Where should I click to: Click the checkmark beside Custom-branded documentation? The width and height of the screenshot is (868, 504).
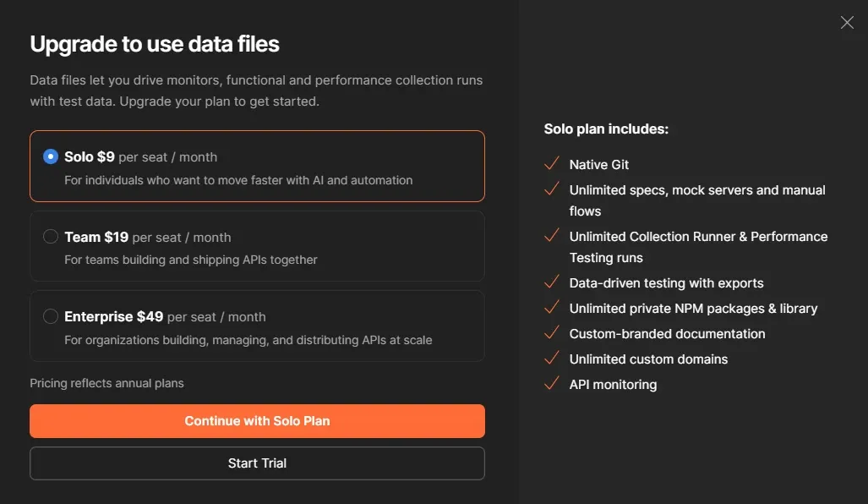tap(552, 333)
